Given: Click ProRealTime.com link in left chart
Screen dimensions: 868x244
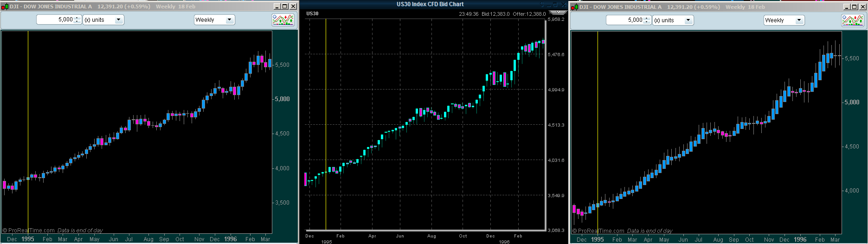Looking at the screenshot, I should [x=31, y=231].
